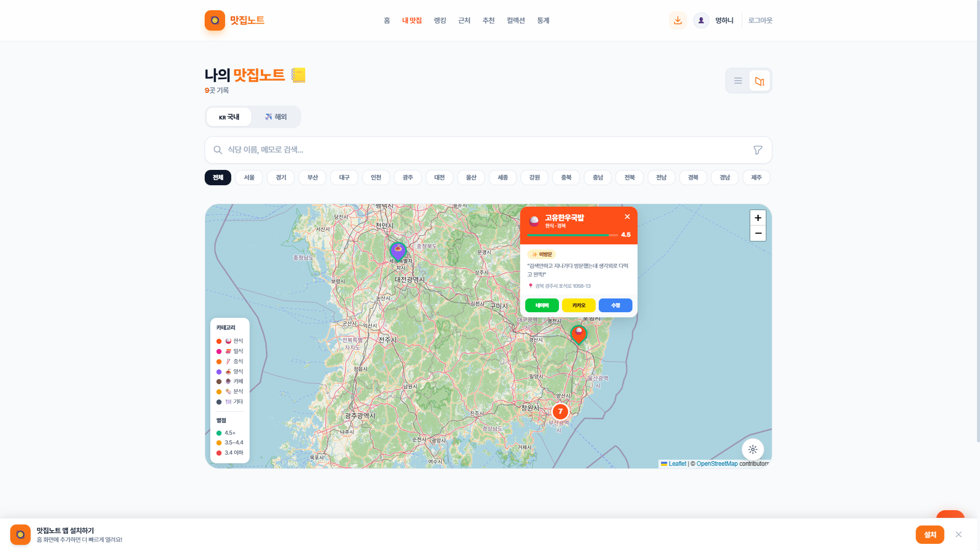980x551 pixels.
Task: Click the 분식 icon in legend
Action: click(228, 392)
